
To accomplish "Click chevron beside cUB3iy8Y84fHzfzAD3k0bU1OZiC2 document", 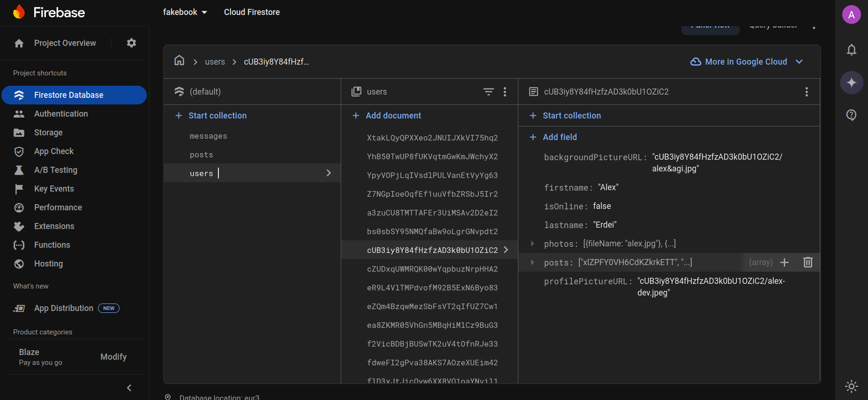I will coord(506,250).
